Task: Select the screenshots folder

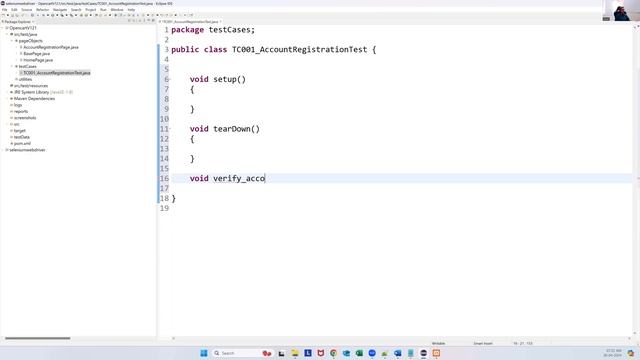Action: tap(25, 118)
